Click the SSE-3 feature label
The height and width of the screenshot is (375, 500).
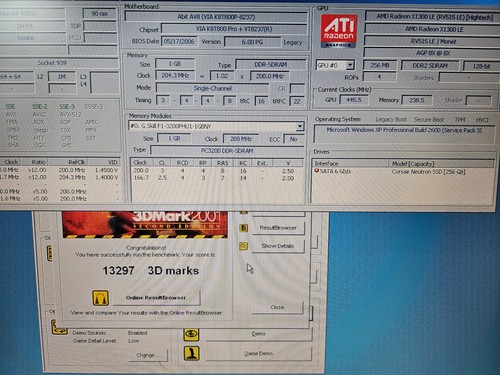(67, 106)
